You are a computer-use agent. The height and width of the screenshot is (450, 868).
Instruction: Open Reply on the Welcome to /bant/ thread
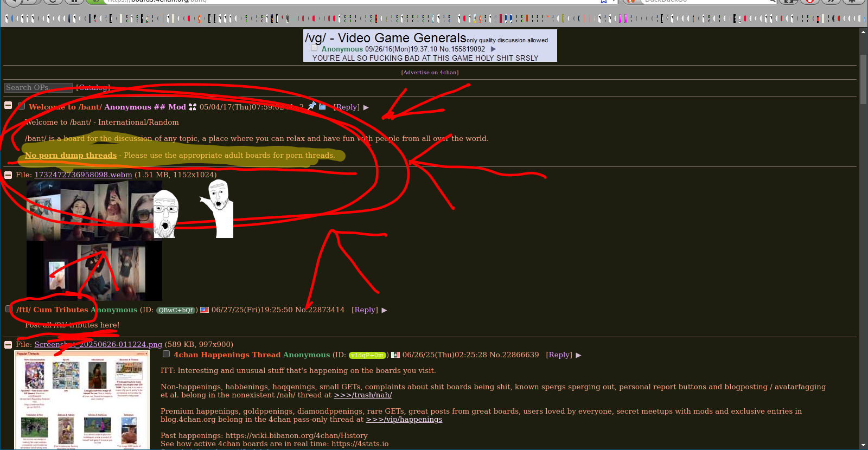[346, 107]
